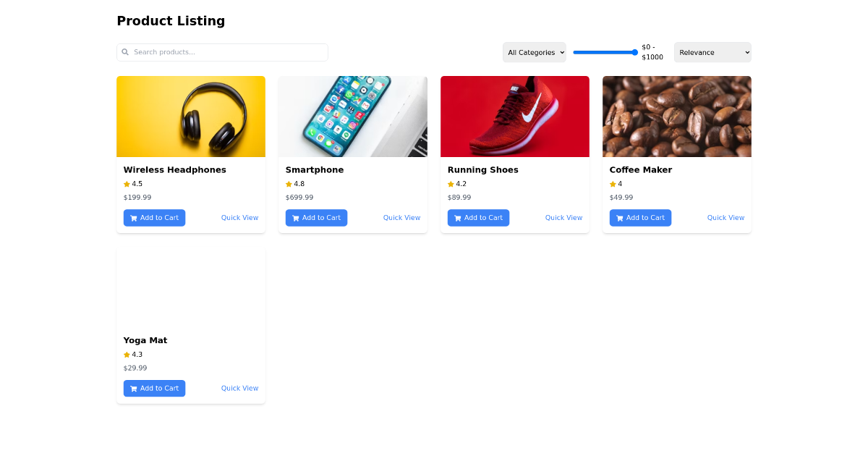868x456 pixels.
Task: Open Quick View for Smartphone
Action: click(401, 217)
